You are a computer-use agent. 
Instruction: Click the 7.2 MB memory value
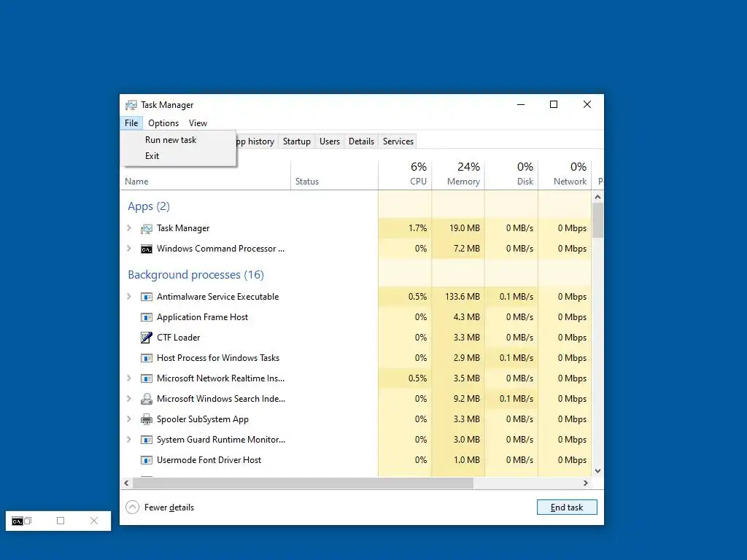tap(467, 249)
